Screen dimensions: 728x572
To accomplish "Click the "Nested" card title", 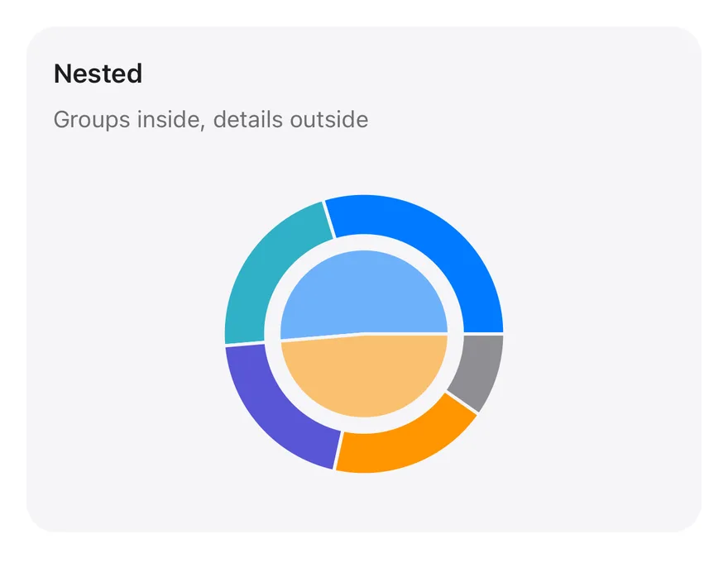I will (98, 74).
